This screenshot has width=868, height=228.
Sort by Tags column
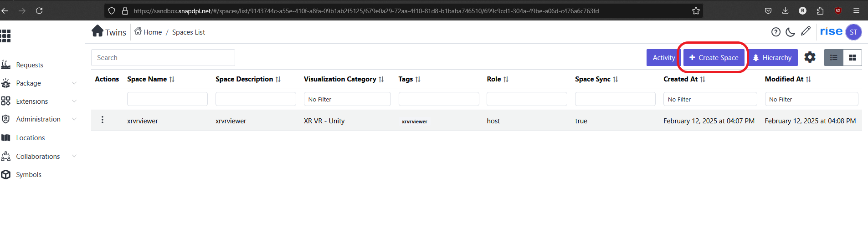pyautogui.click(x=418, y=79)
